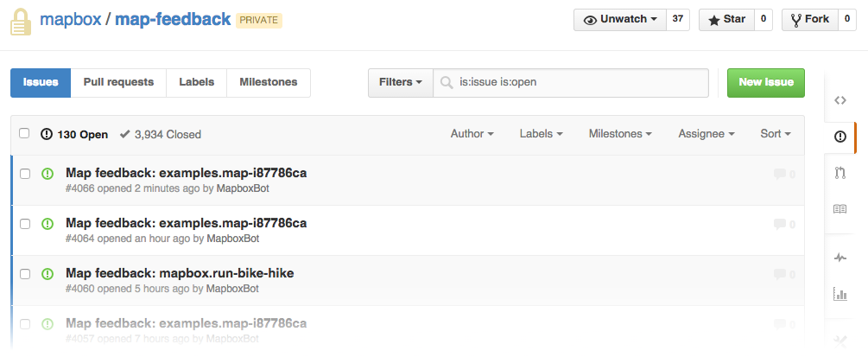868x357 pixels.
Task: Open the Issues sidebar icon
Action: [840, 137]
